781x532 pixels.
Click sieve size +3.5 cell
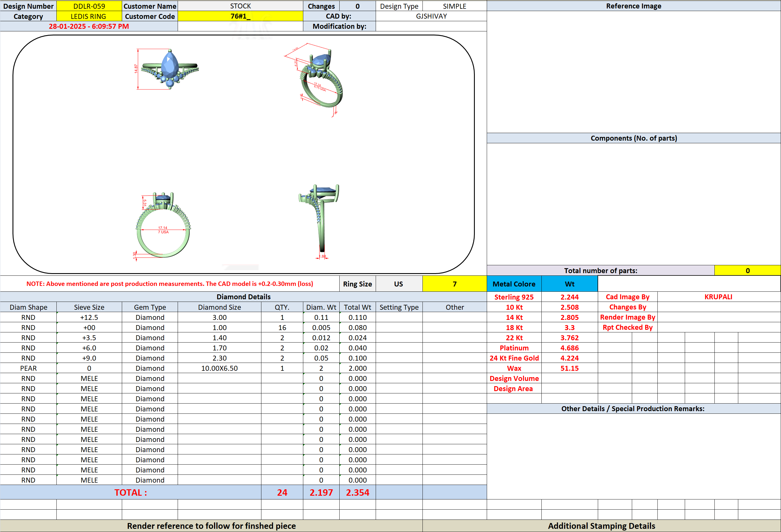coord(89,338)
